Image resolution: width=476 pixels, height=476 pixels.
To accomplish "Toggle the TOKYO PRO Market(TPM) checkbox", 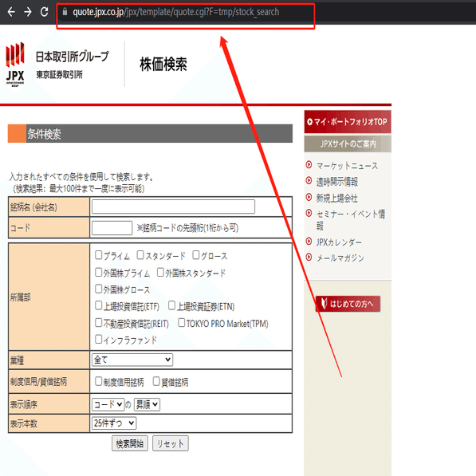I will pyautogui.click(x=181, y=322).
